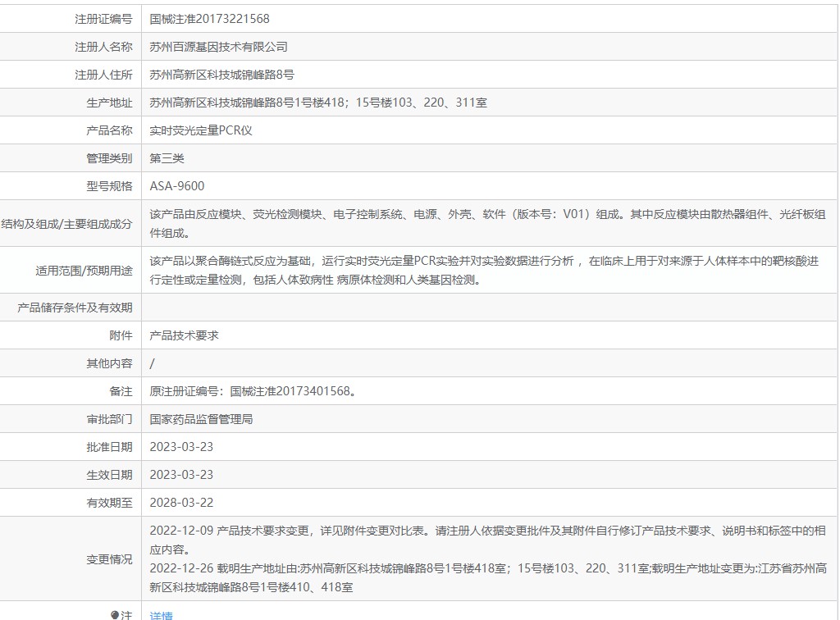
Task: Select production address with 15号楼103、220、311室
Action: point(318,103)
